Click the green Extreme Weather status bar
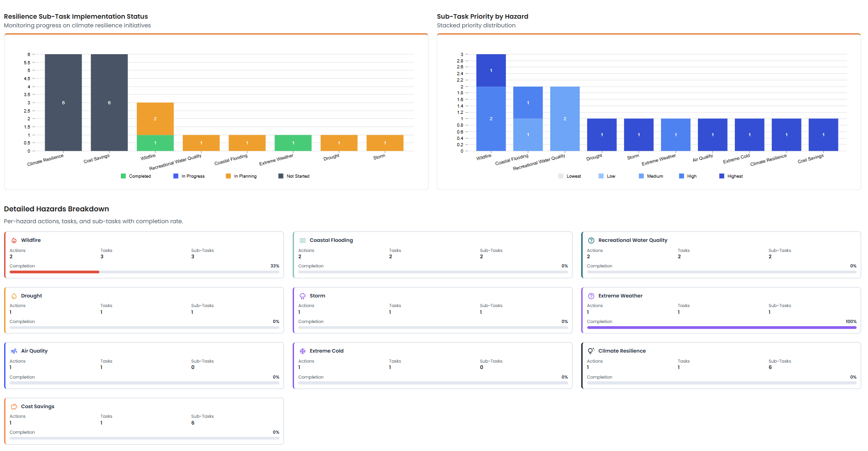The width and height of the screenshot is (868, 451). [x=293, y=143]
